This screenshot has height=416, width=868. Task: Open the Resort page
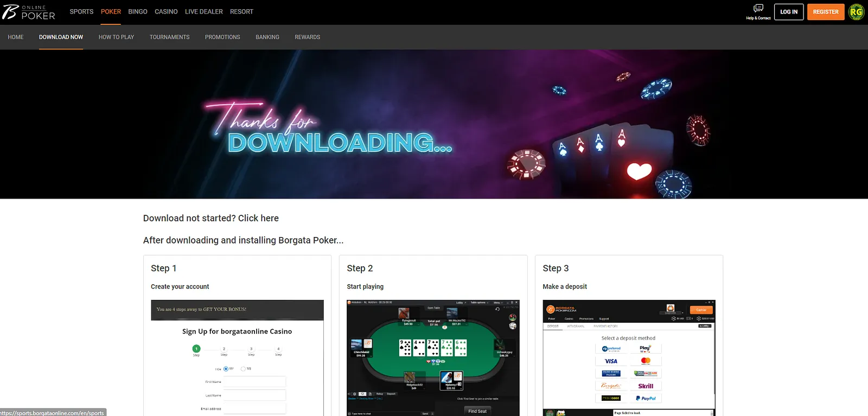click(x=241, y=11)
